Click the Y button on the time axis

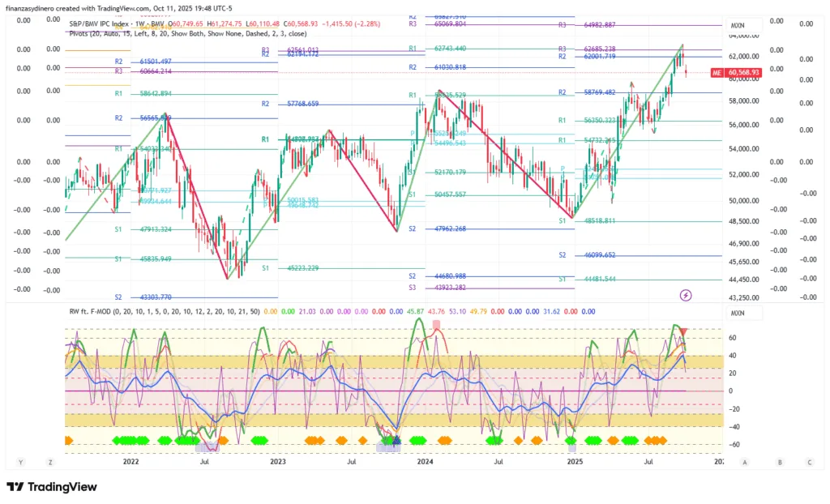(x=21, y=462)
